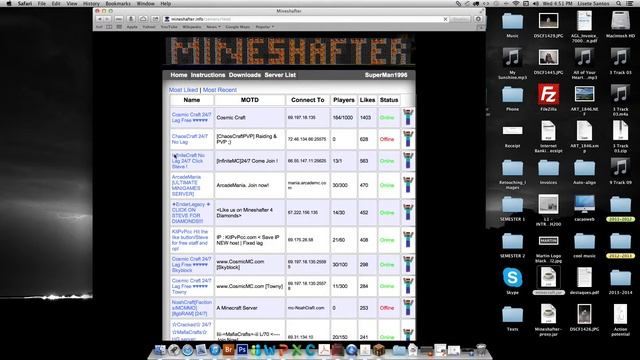The image size is (640, 360).
Task: Clear the address bar with the X button
Action: coord(445,19)
